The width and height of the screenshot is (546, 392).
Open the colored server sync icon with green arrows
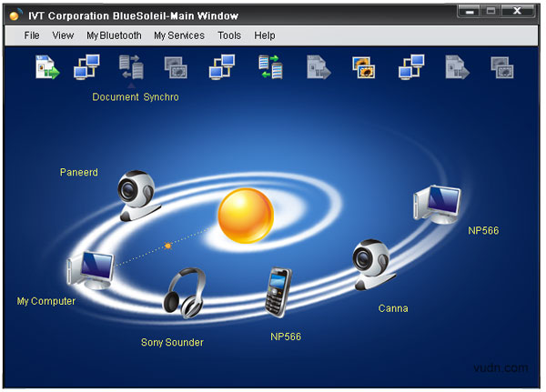pos(270,66)
